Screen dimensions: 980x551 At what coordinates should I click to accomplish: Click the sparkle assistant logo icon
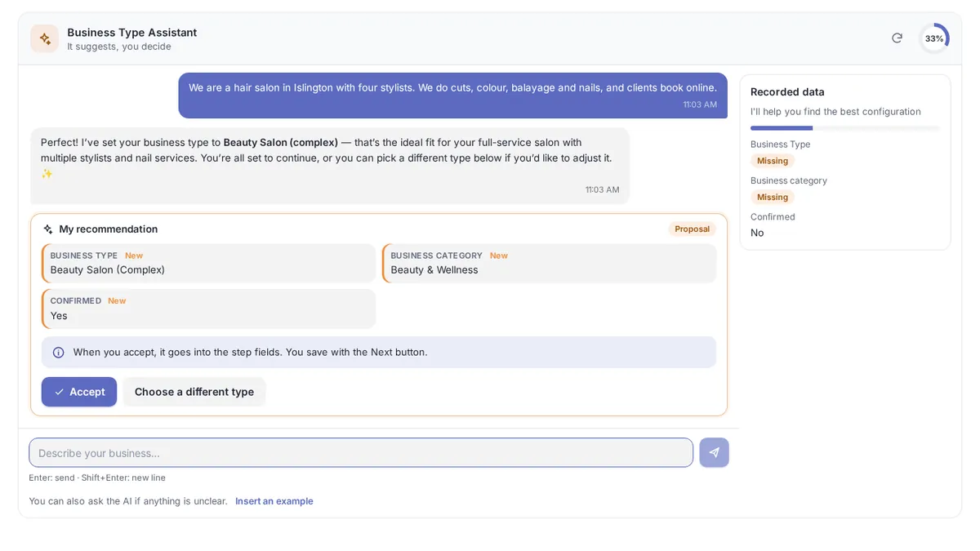click(x=45, y=38)
